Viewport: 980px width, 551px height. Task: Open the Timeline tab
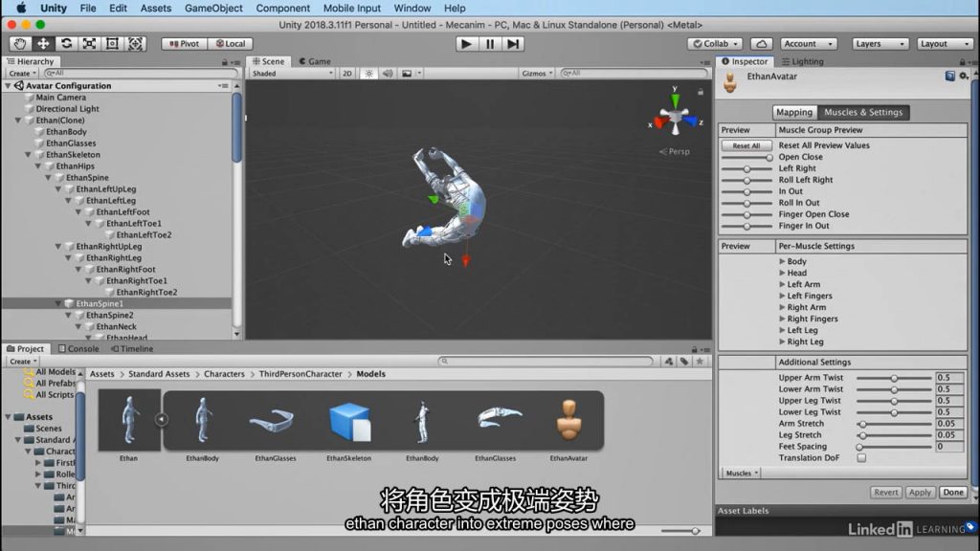click(x=132, y=348)
